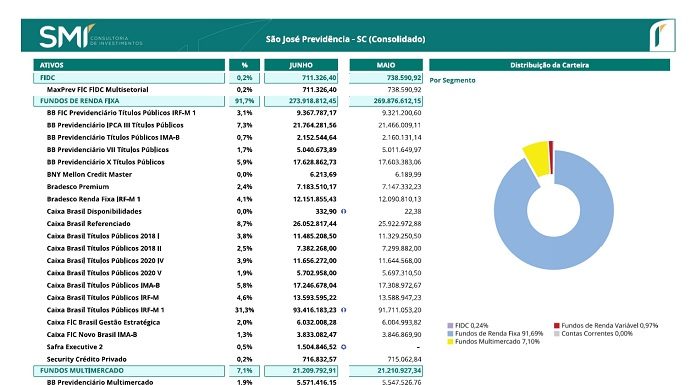Select the Fundos de Renda Variável red swatch
The height and width of the screenshot is (385, 696).
(557, 325)
